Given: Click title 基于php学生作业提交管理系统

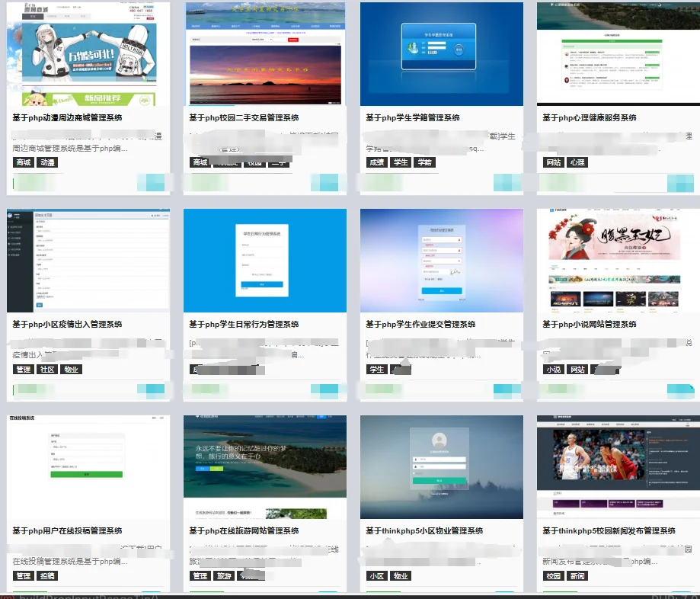Looking at the screenshot, I should 420,325.
